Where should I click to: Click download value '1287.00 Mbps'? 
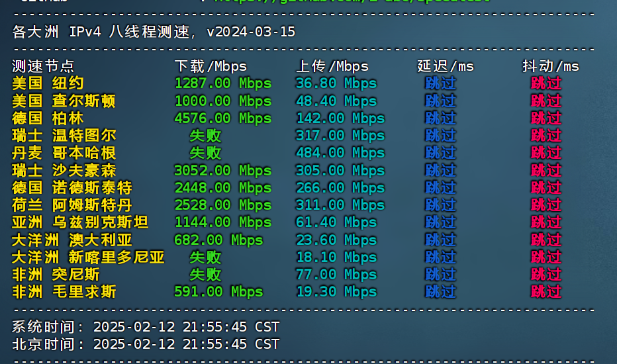(x=222, y=83)
